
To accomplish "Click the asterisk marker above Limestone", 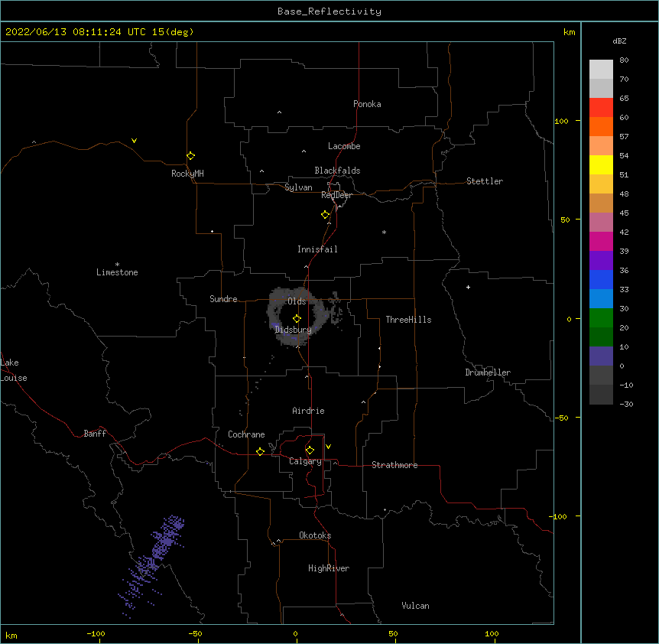I will click(117, 264).
